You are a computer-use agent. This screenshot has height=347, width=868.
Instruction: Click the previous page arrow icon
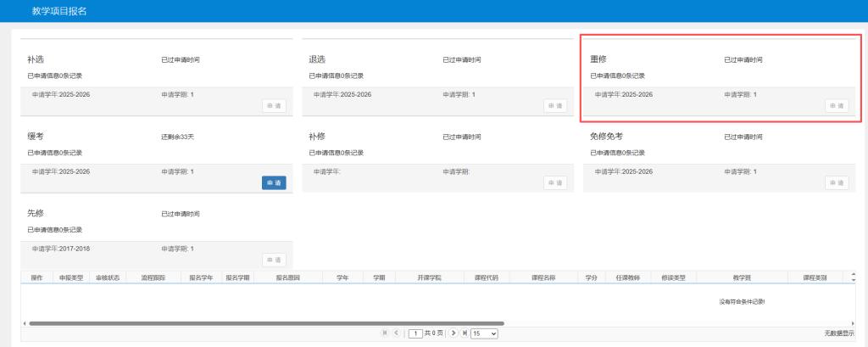396,333
